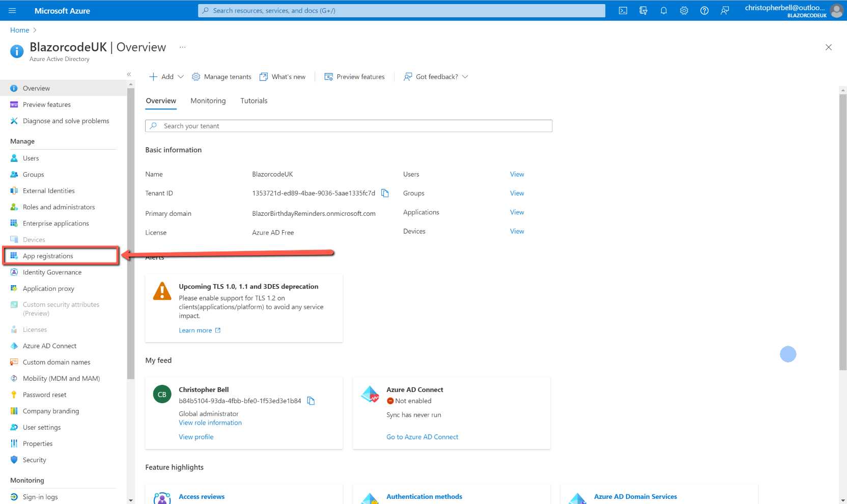Click View next to Applications
This screenshot has height=504, width=847.
517,212
